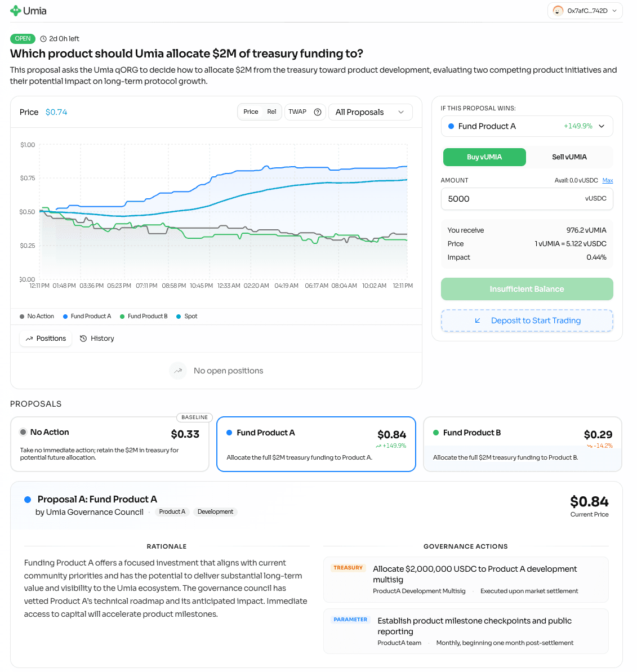This screenshot has height=672, width=637.
Task: Click the history clock icon
Action: (83, 338)
